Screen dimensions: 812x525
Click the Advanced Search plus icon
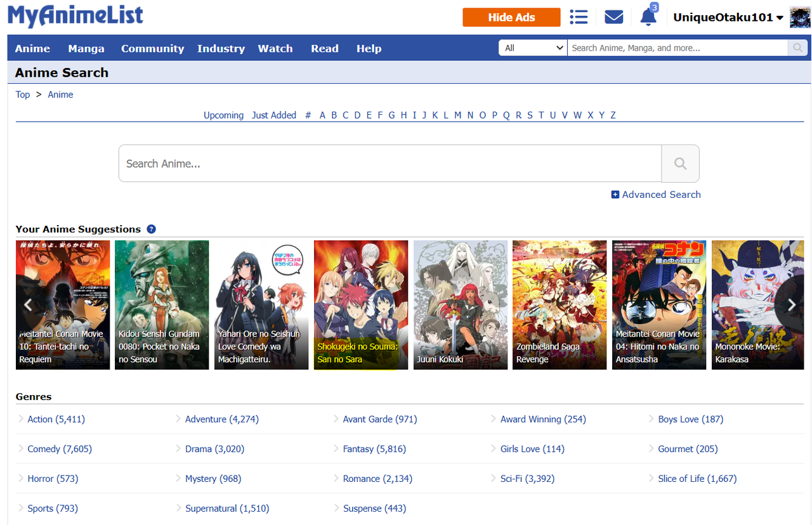(x=615, y=195)
